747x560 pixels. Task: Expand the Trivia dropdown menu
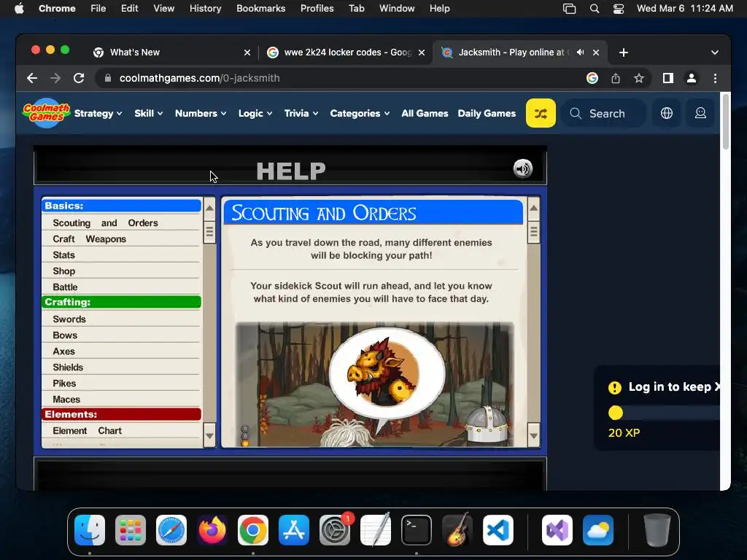pyautogui.click(x=301, y=113)
